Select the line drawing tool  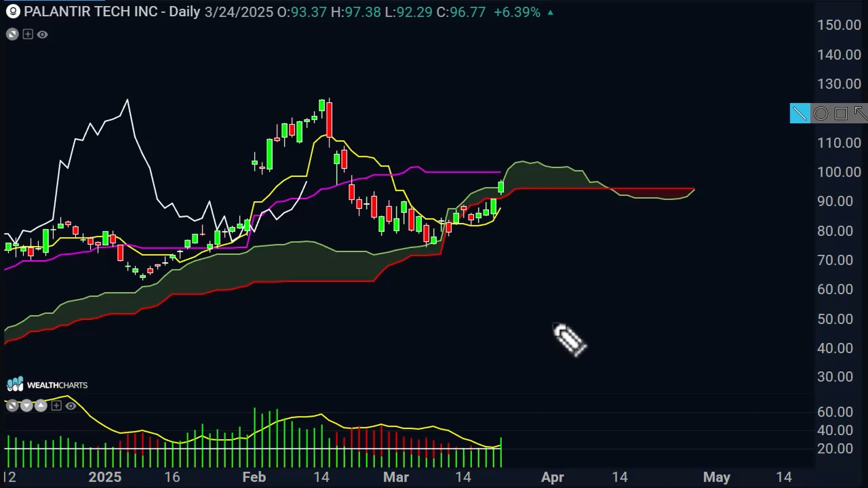click(800, 113)
